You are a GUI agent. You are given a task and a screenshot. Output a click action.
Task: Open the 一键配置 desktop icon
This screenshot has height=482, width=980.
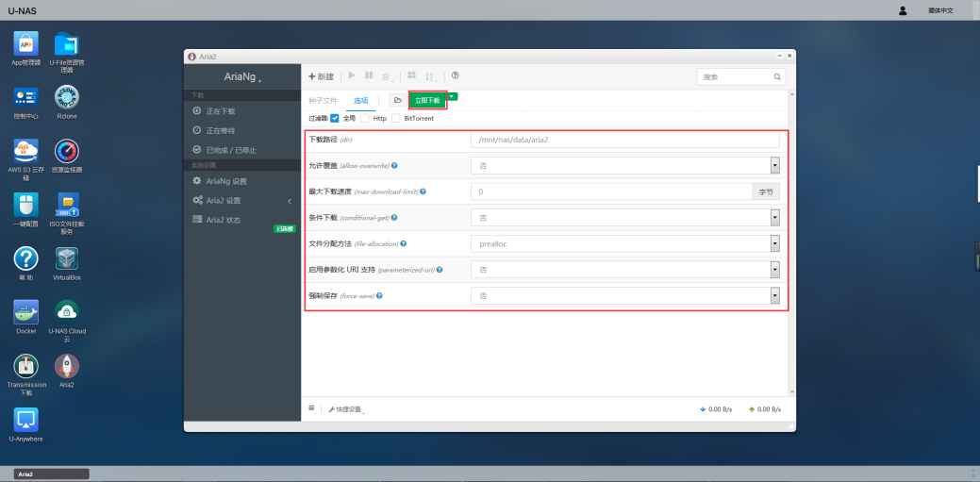[25, 205]
